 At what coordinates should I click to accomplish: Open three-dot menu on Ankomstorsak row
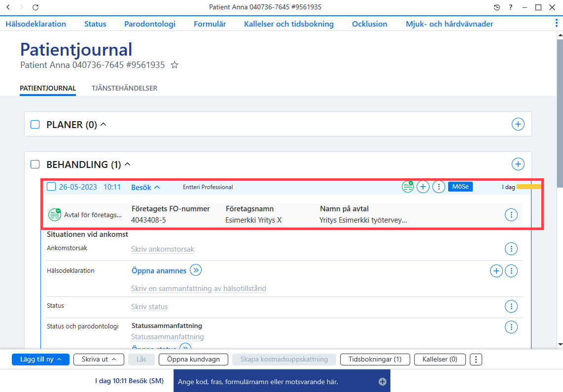[511, 249]
